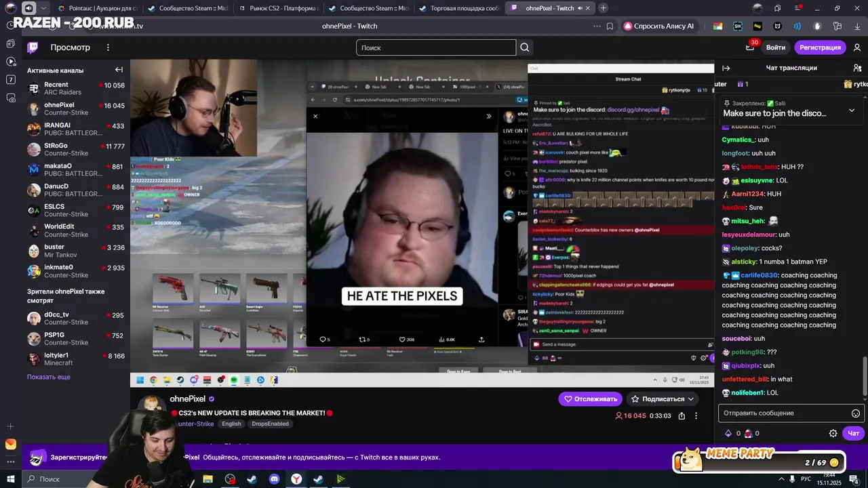
Task: Switch to the Рынок CS2 tab
Action: click(278, 8)
